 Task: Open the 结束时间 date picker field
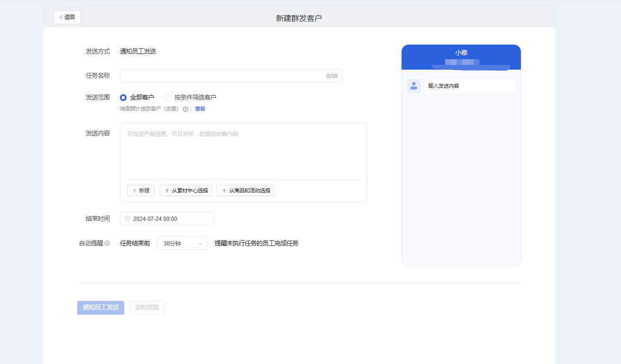coord(166,218)
